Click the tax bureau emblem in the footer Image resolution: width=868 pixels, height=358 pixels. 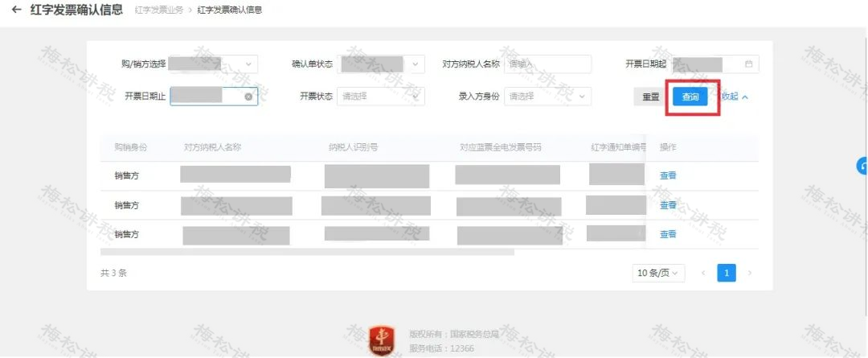click(x=382, y=340)
